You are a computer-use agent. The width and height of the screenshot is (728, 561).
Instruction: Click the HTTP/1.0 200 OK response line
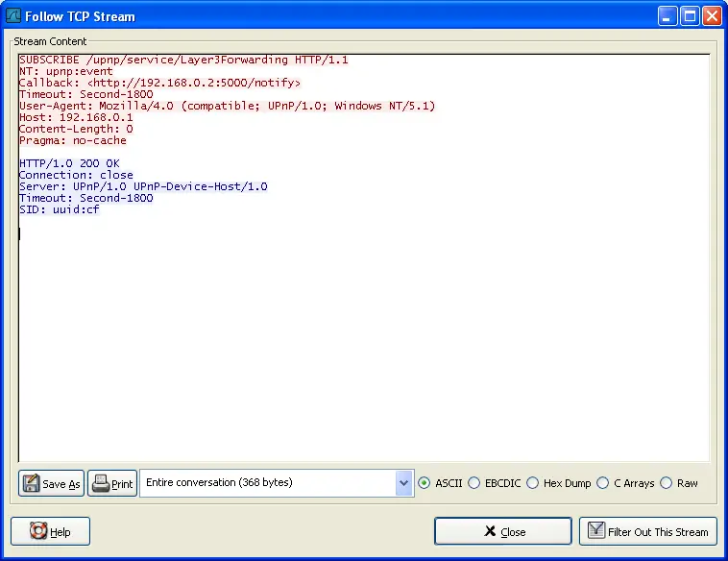(x=69, y=163)
